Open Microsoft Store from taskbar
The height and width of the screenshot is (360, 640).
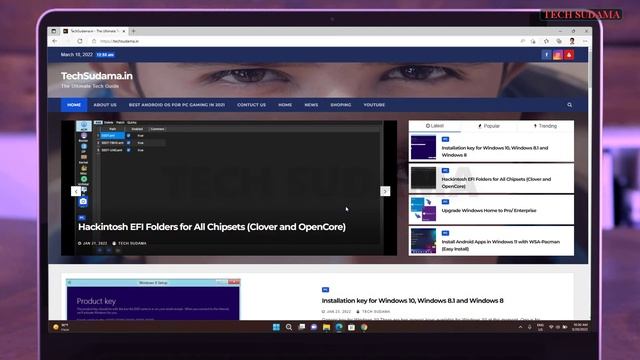pos(351,327)
